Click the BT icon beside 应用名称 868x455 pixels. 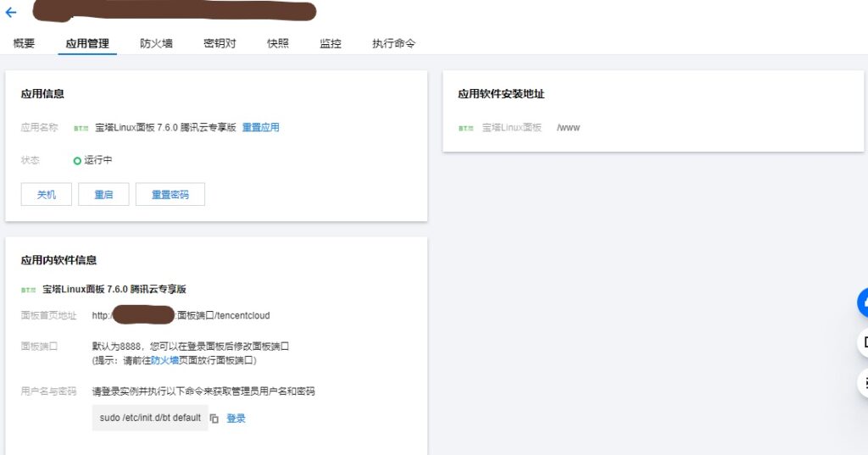pos(81,128)
